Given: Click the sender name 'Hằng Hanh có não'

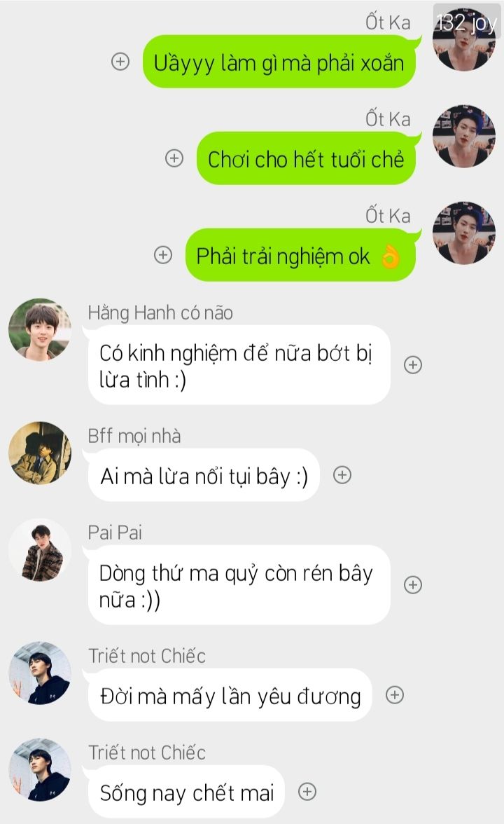Looking at the screenshot, I should [x=160, y=313].
